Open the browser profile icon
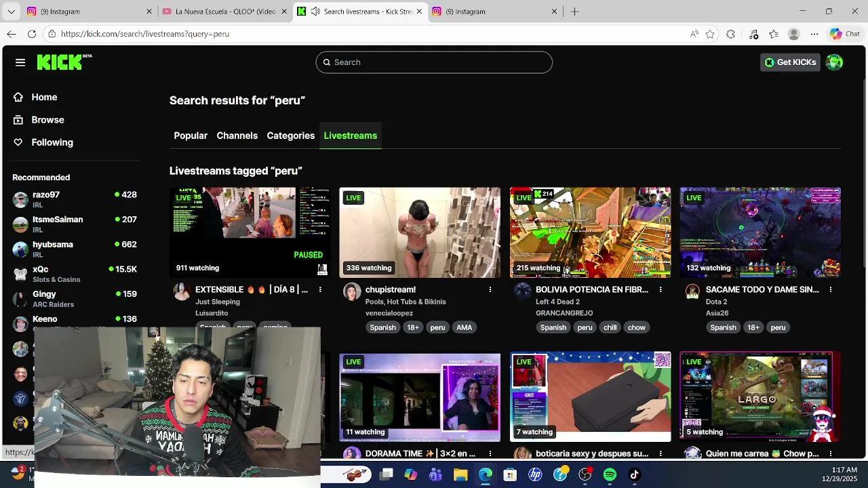 [794, 34]
